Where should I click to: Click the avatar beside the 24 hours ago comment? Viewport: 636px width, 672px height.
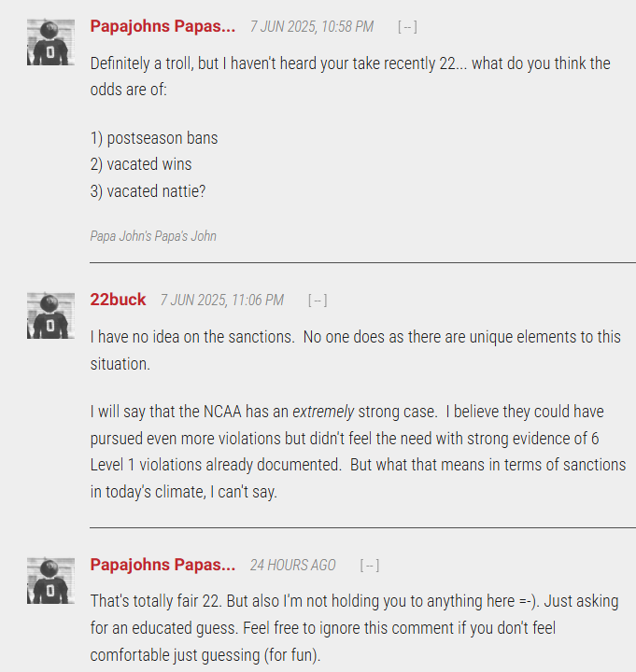click(x=50, y=581)
